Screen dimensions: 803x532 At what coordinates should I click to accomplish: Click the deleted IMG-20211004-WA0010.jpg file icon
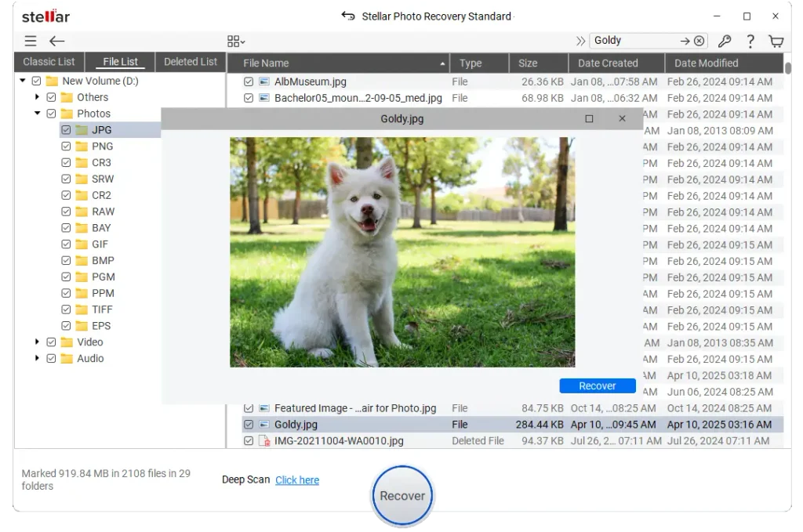click(x=264, y=440)
